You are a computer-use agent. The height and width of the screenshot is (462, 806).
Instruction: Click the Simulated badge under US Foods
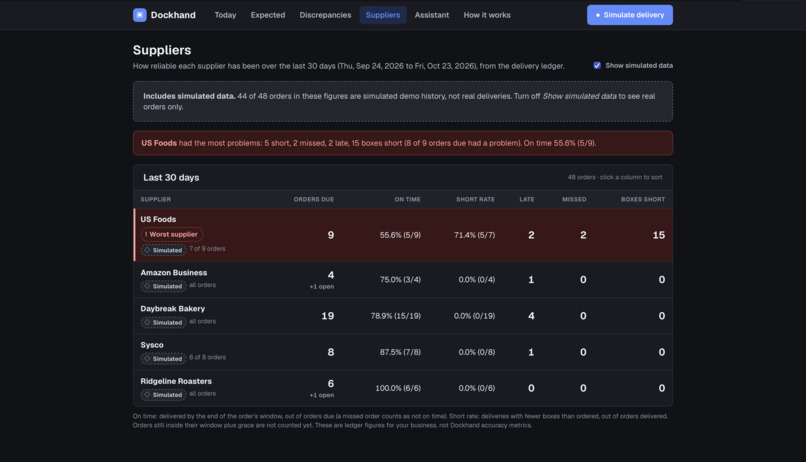163,250
